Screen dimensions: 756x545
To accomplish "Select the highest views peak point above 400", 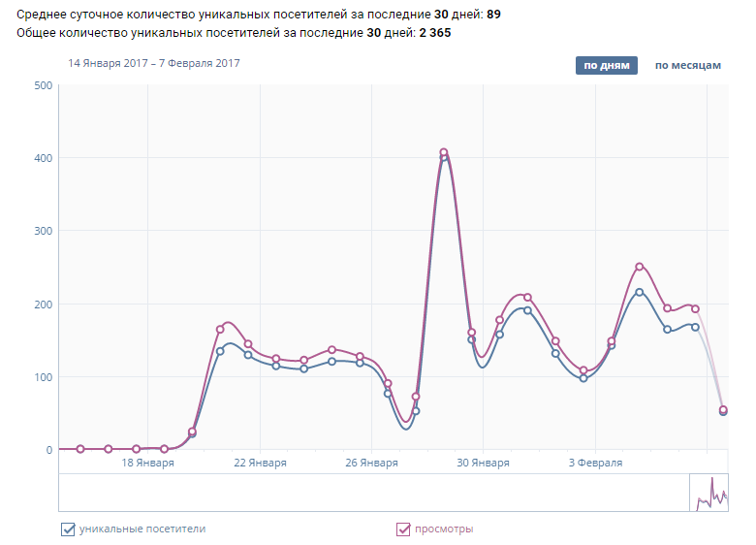I will (x=444, y=152).
